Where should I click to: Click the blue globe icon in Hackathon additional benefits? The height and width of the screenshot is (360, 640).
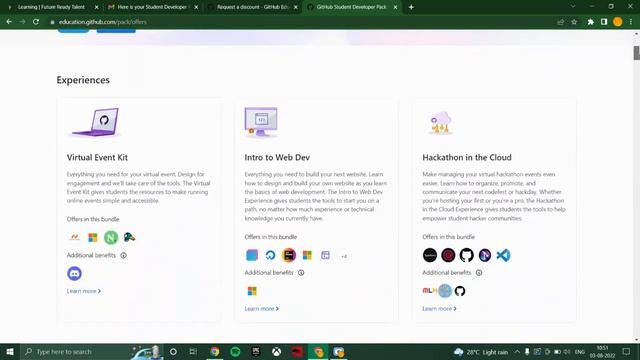pos(445,291)
